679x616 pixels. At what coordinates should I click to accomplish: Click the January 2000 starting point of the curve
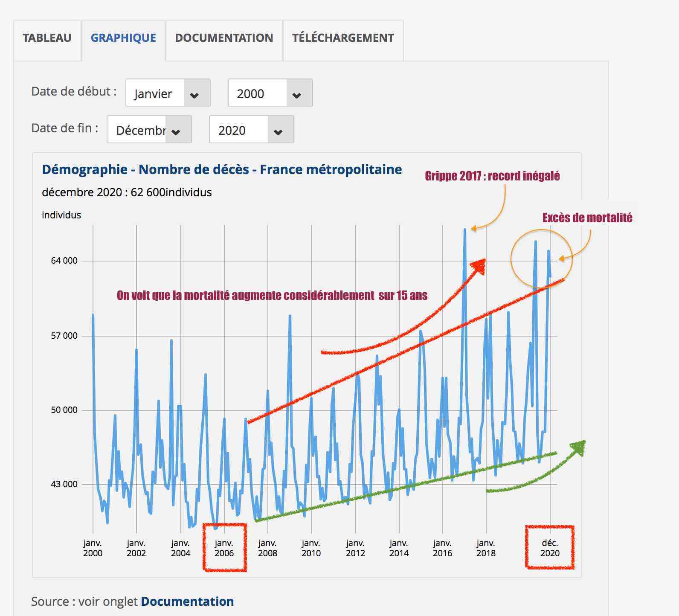[93, 315]
